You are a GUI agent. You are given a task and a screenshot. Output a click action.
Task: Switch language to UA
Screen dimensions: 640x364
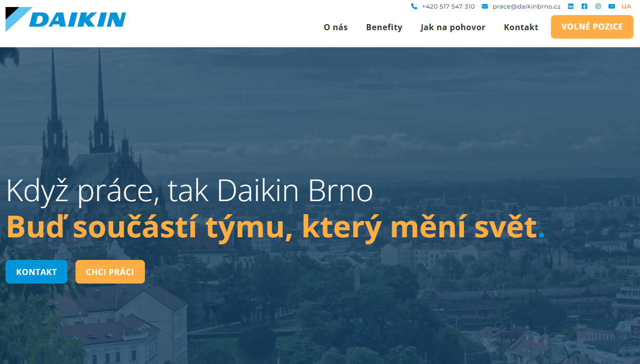pyautogui.click(x=626, y=7)
